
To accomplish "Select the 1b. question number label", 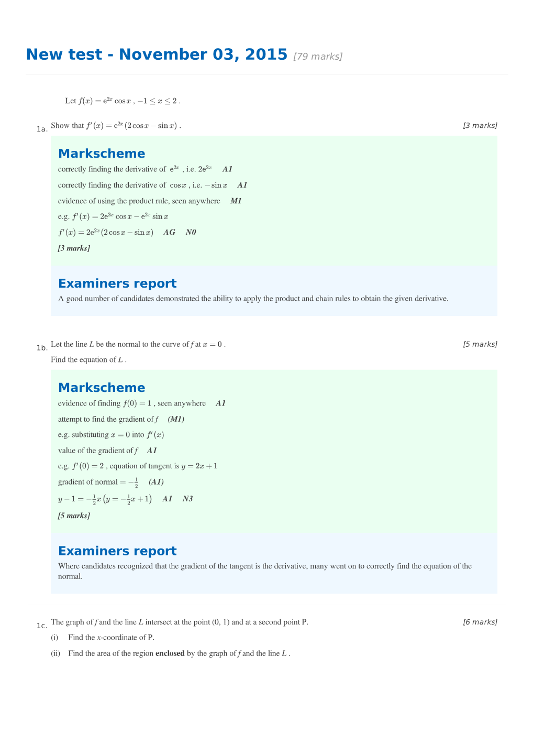I will pos(42,348).
